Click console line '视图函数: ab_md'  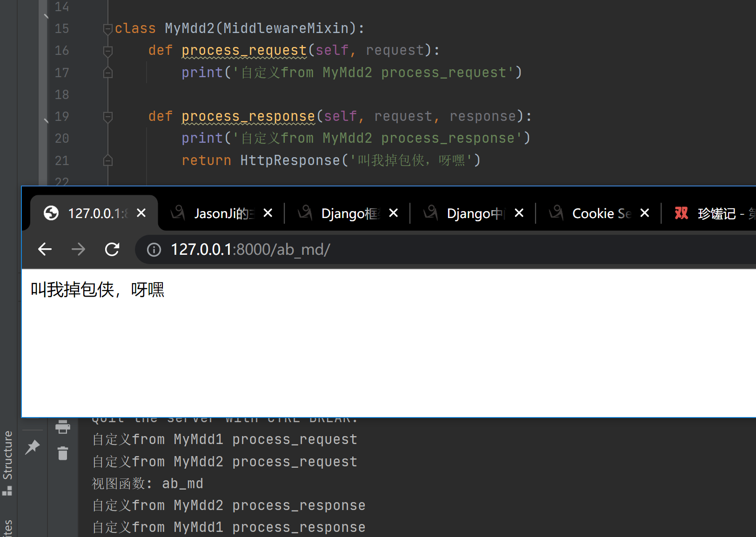[x=147, y=484]
